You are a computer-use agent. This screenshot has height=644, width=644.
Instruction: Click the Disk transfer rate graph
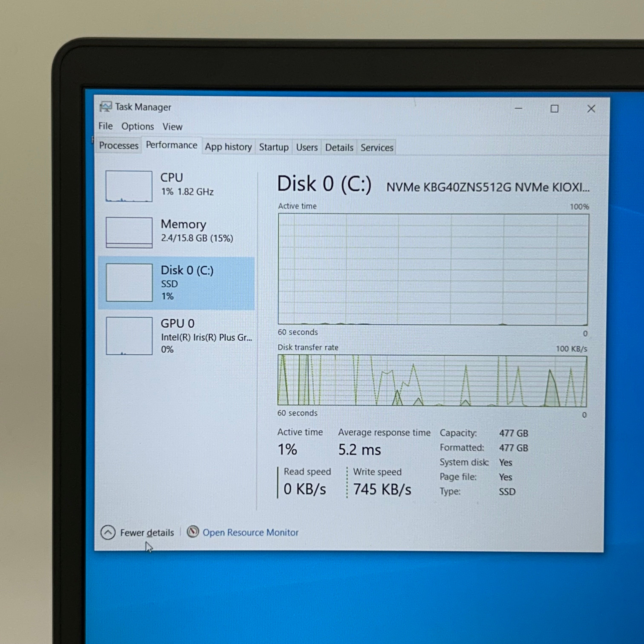(432, 381)
